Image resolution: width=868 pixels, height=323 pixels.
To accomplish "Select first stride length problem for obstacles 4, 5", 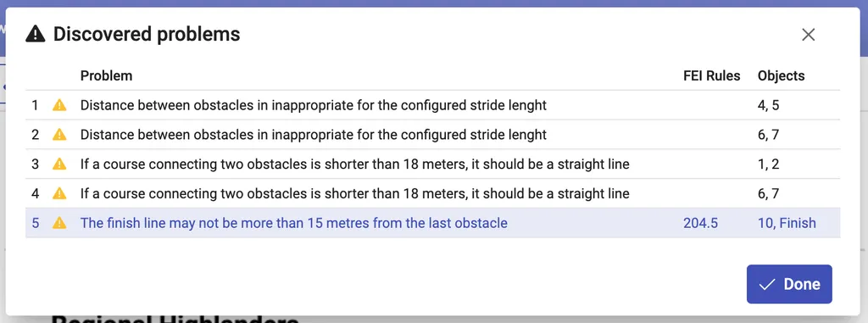I will point(432,105).
